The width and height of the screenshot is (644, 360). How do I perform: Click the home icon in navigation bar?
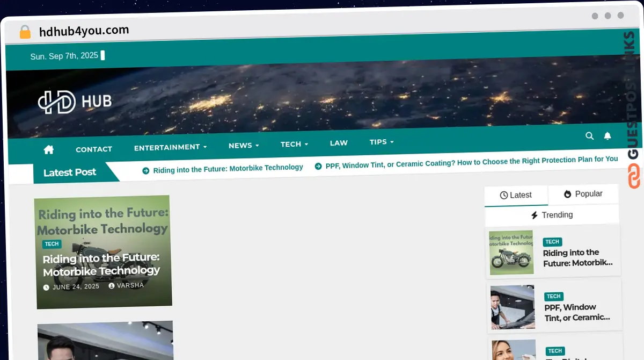pyautogui.click(x=49, y=149)
